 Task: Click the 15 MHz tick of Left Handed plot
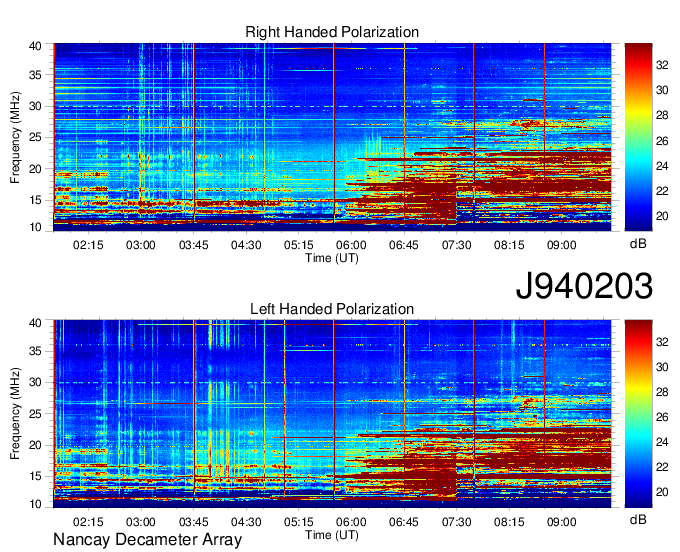tap(35, 477)
